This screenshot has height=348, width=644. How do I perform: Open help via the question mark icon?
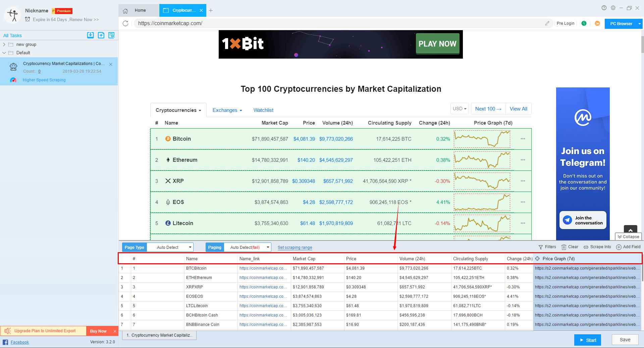point(604,8)
